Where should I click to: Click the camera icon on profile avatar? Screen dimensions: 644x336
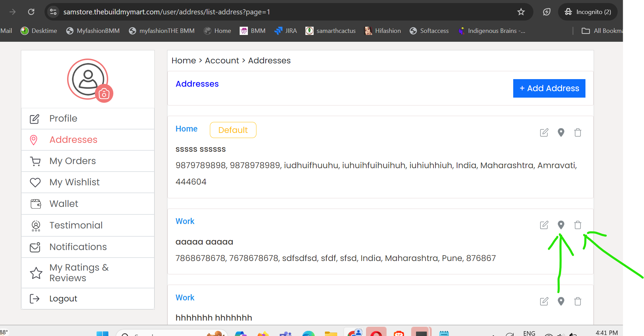pyautogui.click(x=104, y=94)
